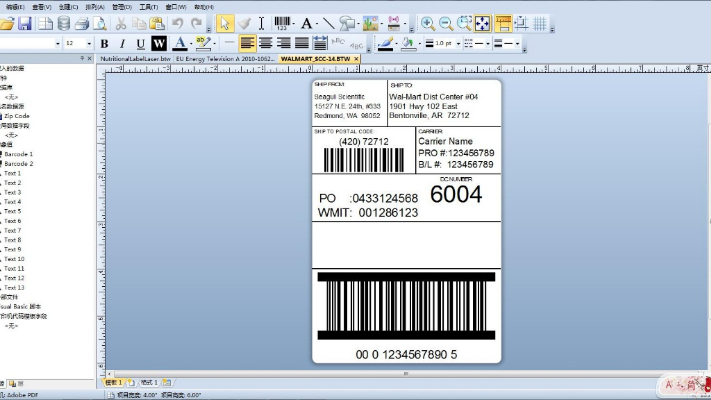Switch to NutritionalLabelLaser.btw tab

coord(135,59)
